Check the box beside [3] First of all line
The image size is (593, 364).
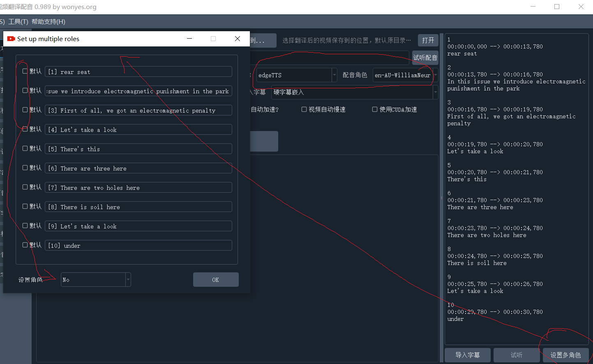pyautogui.click(x=25, y=110)
